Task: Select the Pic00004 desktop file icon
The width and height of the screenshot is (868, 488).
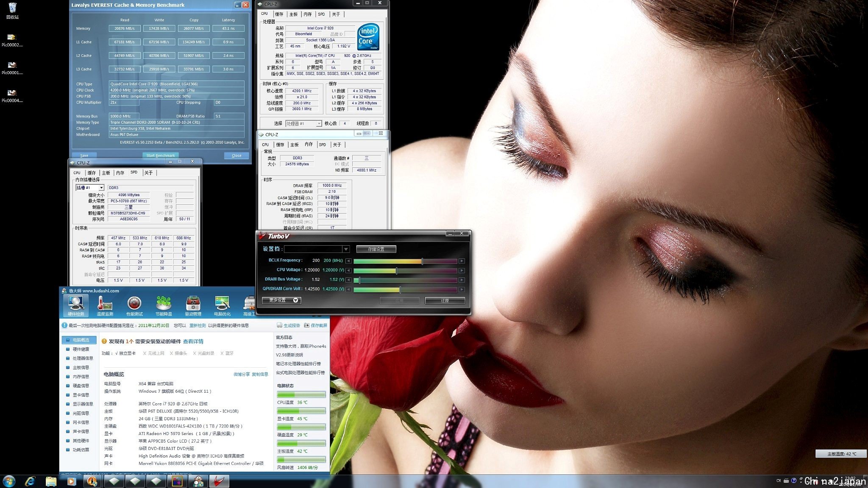Action: pyautogui.click(x=12, y=96)
